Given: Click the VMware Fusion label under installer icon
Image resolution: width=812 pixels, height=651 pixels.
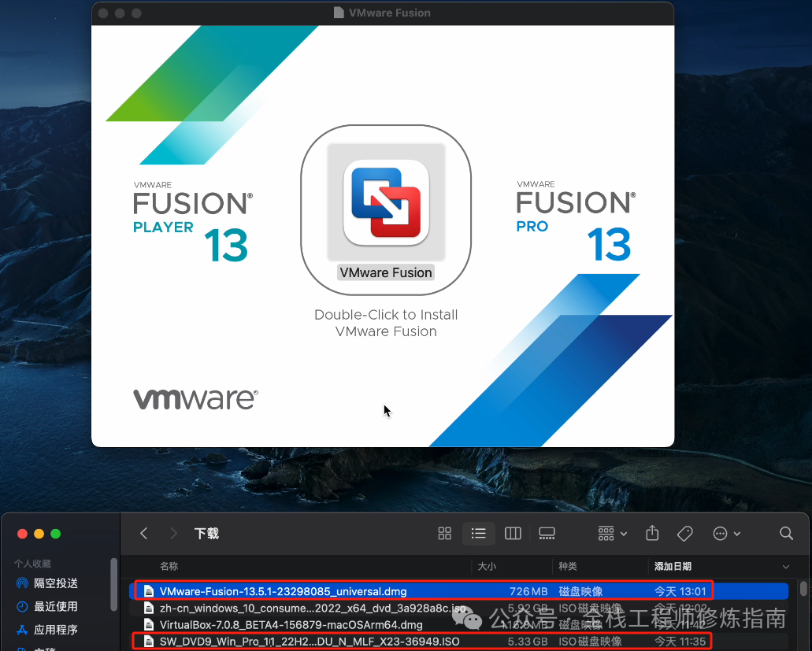Looking at the screenshot, I should click(386, 272).
